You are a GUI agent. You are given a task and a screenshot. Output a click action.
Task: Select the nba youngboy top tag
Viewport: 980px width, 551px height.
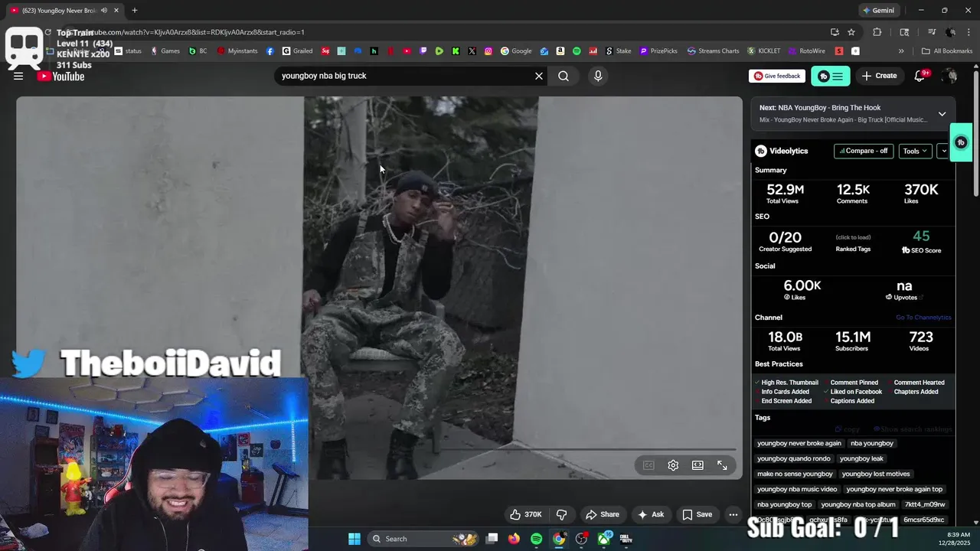(x=785, y=504)
